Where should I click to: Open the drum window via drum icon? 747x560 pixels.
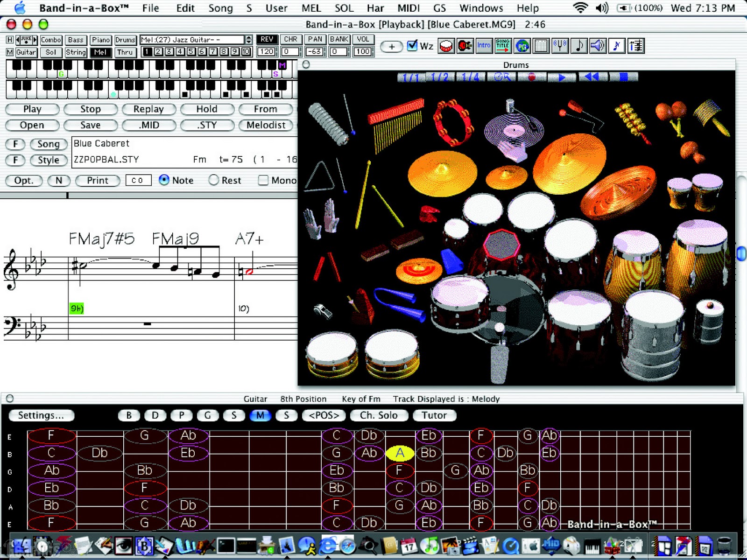point(446,46)
